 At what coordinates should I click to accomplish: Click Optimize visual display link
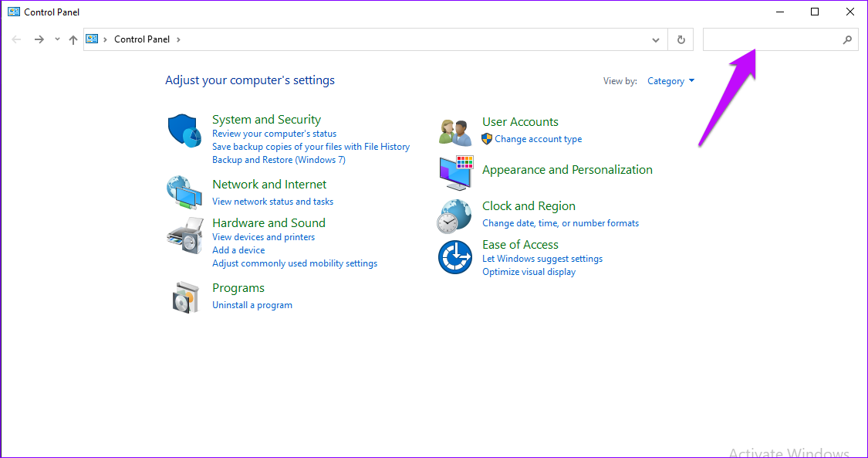point(529,272)
